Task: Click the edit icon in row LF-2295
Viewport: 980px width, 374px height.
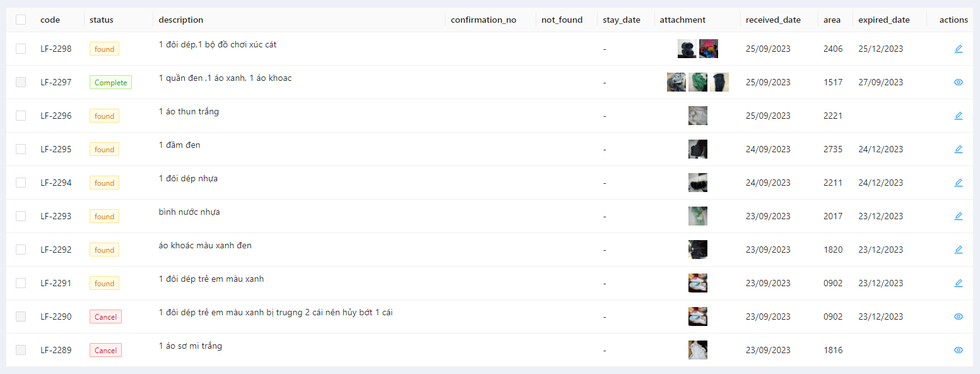Action: coord(959,149)
